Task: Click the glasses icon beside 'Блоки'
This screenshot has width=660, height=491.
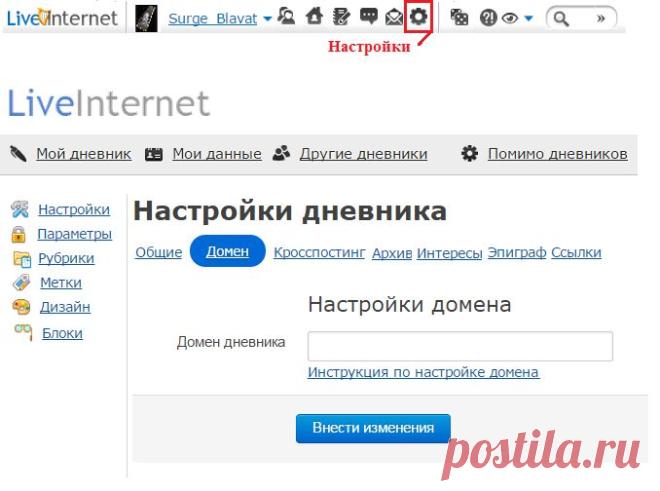Action: (x=24, y=331)
